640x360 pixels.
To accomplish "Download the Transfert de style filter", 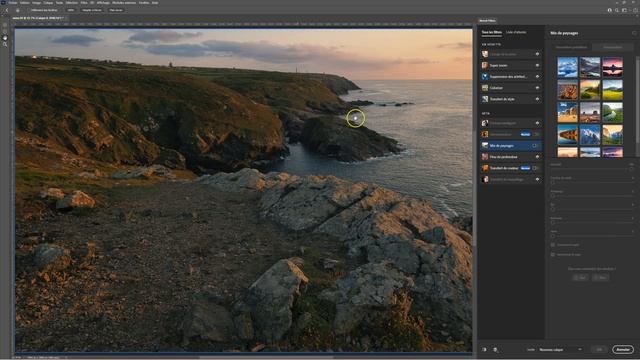I will click(537, 99).
